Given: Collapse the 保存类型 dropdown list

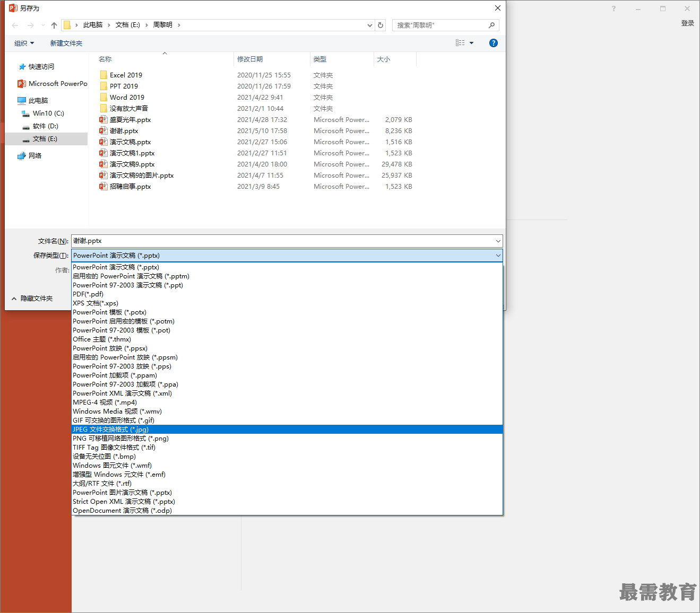Looking at the screenshot, I should click(x=498, y=256).
